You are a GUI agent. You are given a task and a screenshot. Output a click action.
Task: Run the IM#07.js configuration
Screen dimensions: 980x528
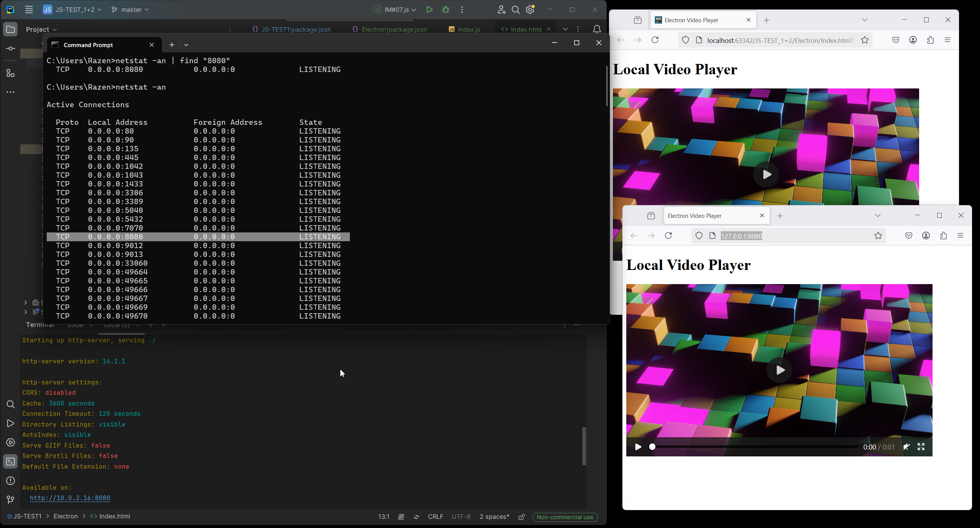tap(429, 10)
